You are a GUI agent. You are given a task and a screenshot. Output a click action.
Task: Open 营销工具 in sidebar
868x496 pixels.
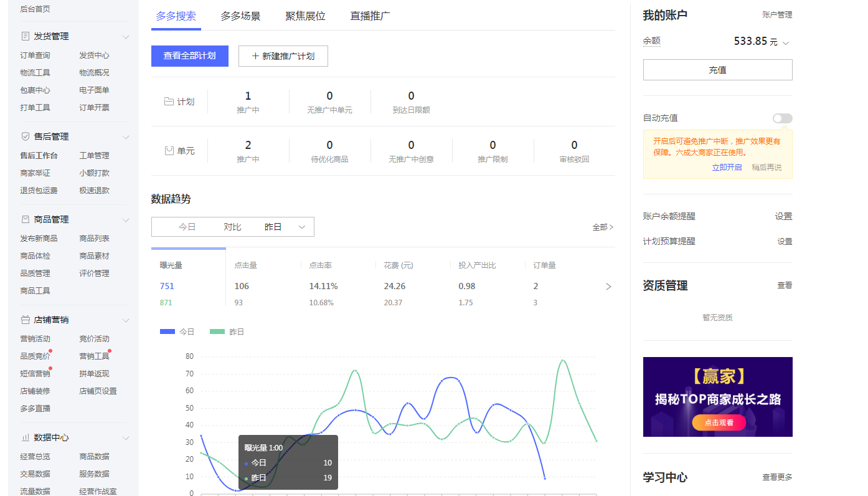pos(94,356)
